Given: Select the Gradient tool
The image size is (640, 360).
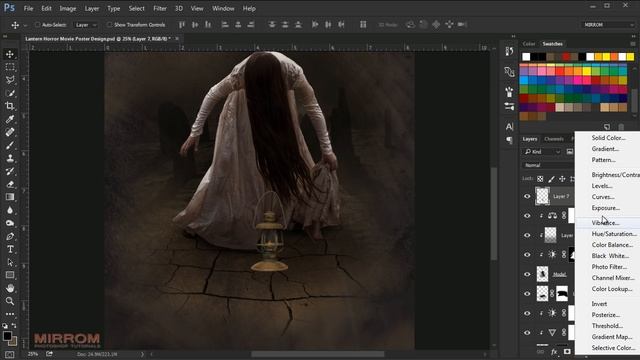Looking at the screenshot, I should click(10, 197).
